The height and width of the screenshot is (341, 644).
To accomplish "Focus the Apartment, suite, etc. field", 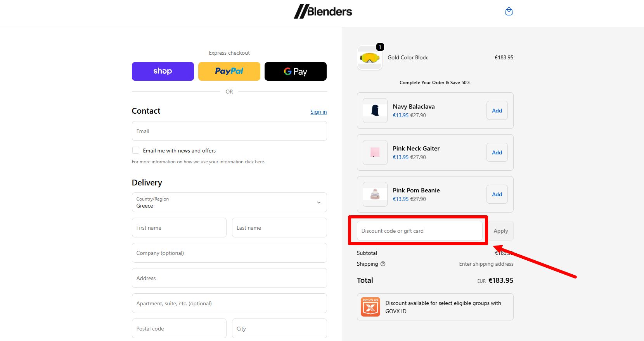I will [x=229, y=303].
